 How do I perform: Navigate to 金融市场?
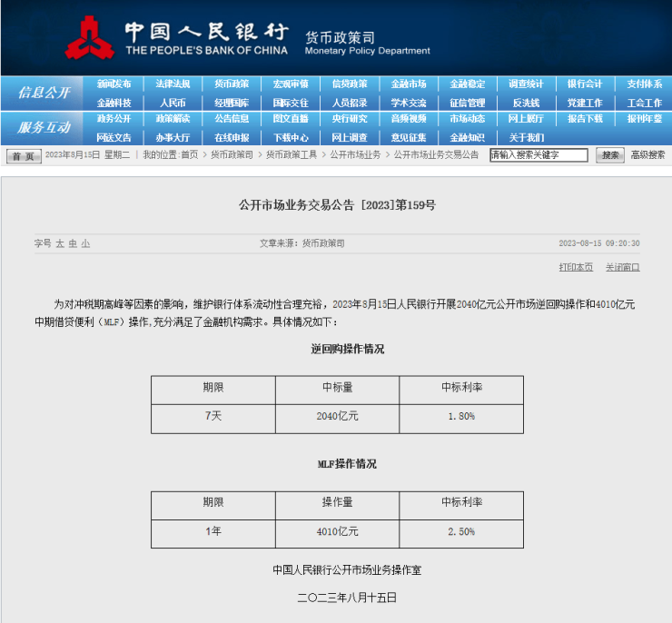pyautogui.click(x=409, y=84)
